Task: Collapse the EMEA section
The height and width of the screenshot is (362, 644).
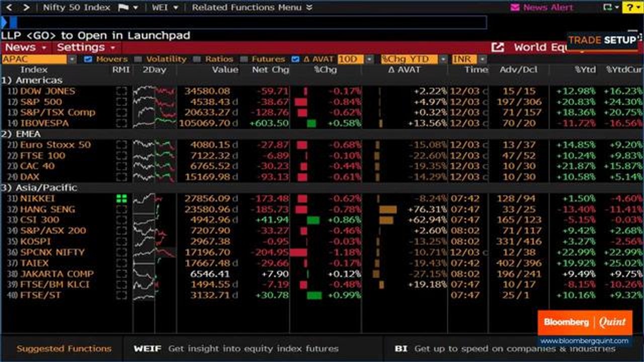Action: coord(21,134)
